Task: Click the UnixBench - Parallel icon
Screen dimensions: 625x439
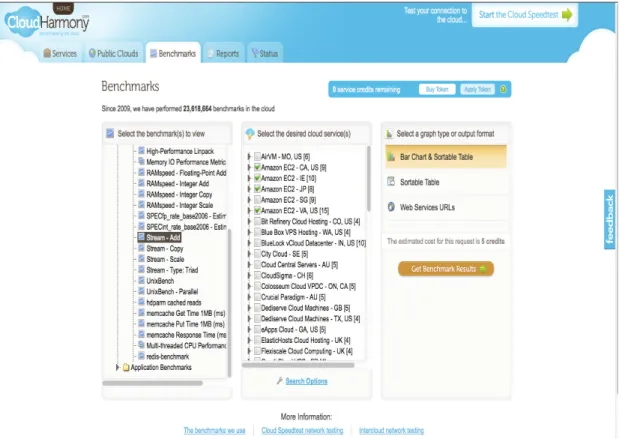Action: tap(141, 291)
